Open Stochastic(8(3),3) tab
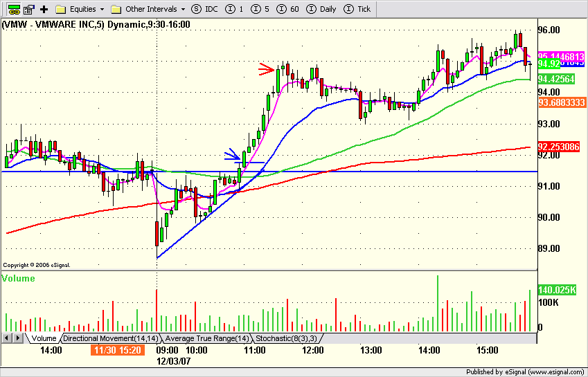The image size is (588, 377). point(287,338)
